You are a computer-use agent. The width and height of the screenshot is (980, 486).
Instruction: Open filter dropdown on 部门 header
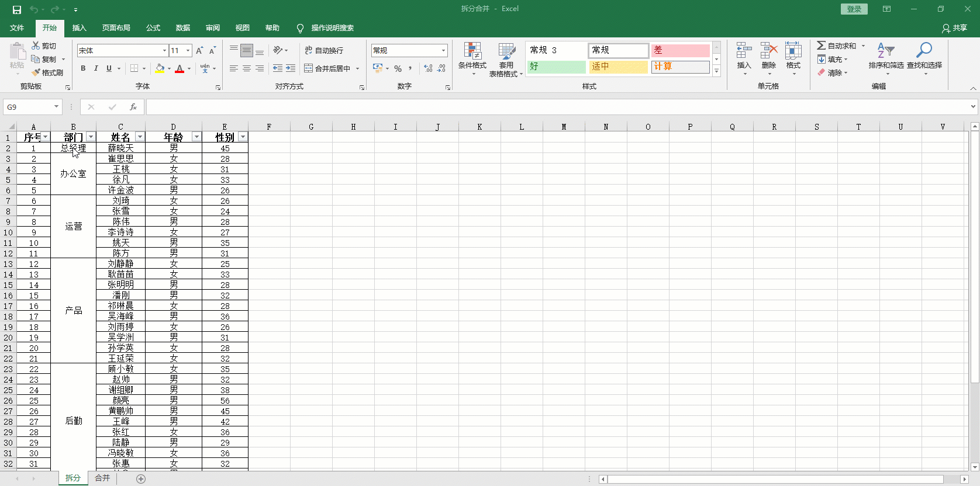tap(91, 137)
